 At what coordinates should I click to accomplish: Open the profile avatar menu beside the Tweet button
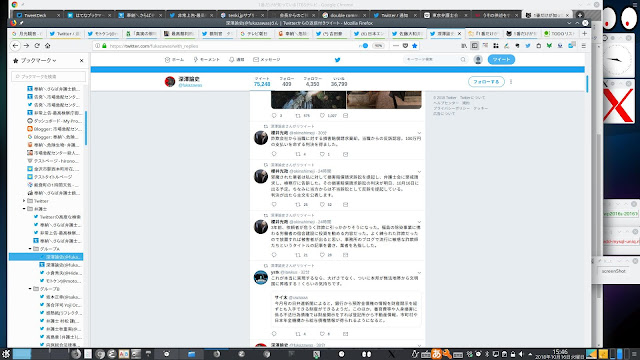pos(478,60)
